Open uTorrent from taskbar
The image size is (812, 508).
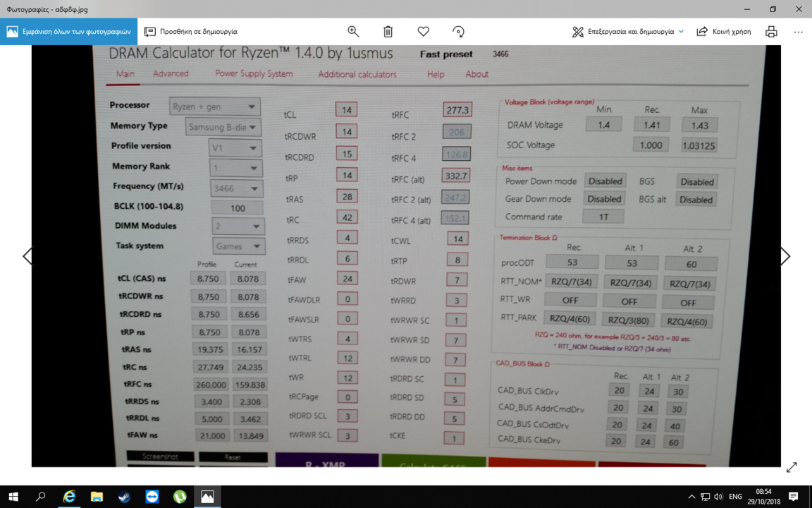tap(179, 497)
